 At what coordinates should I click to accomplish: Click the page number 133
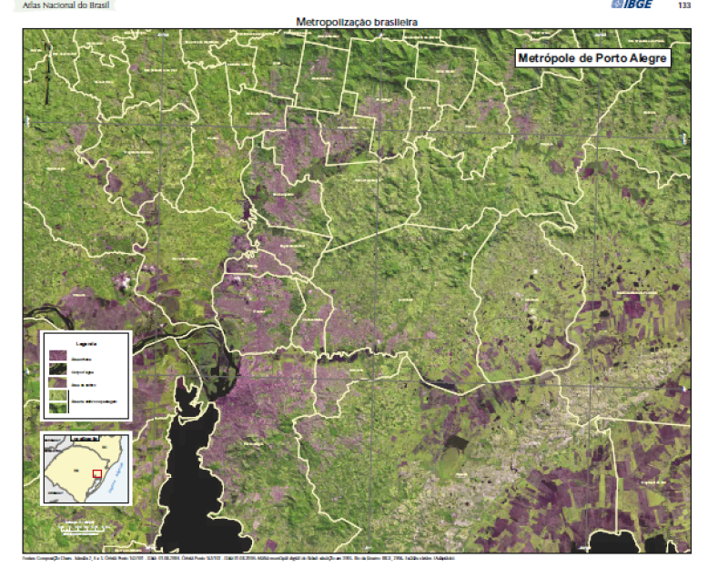[x=684, y=5]
